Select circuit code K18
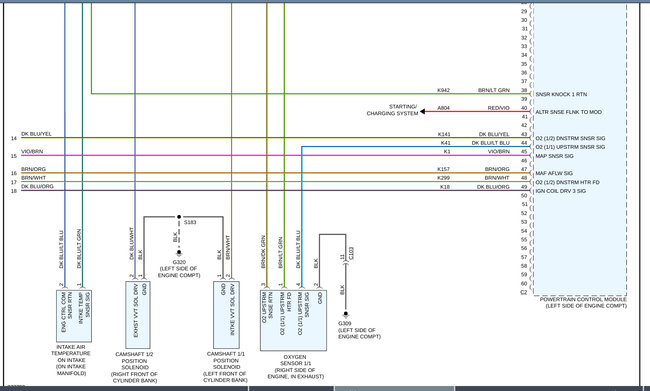The height and width of the screenshot is (391, 650). (445, 187)
